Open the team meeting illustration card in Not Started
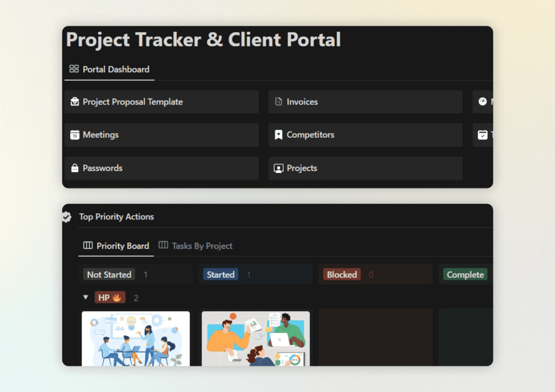 (x=135, y=338)
